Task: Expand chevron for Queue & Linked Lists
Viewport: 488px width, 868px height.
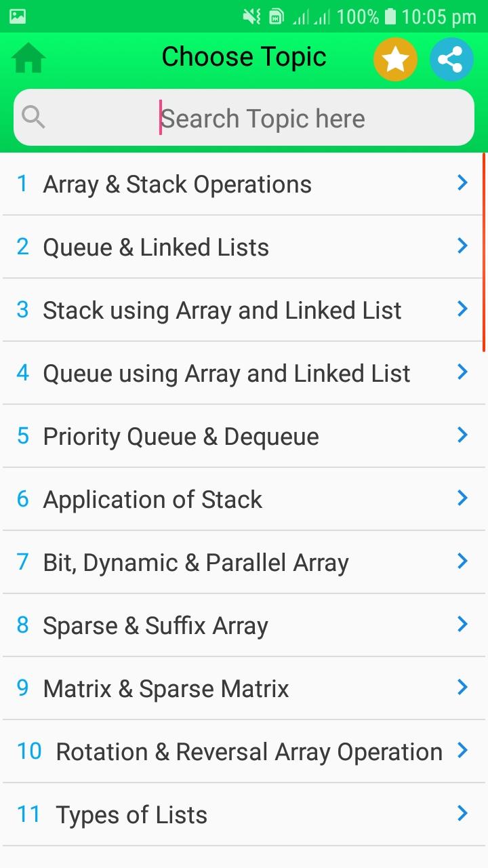Action: (x=463, y=245)
